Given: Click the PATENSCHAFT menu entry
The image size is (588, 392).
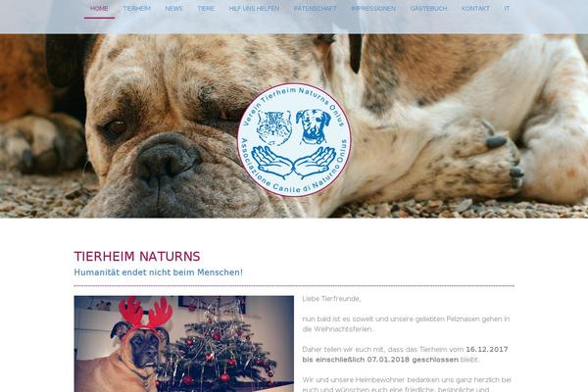Looking at the screenshot, I should [x=315, y=8].
